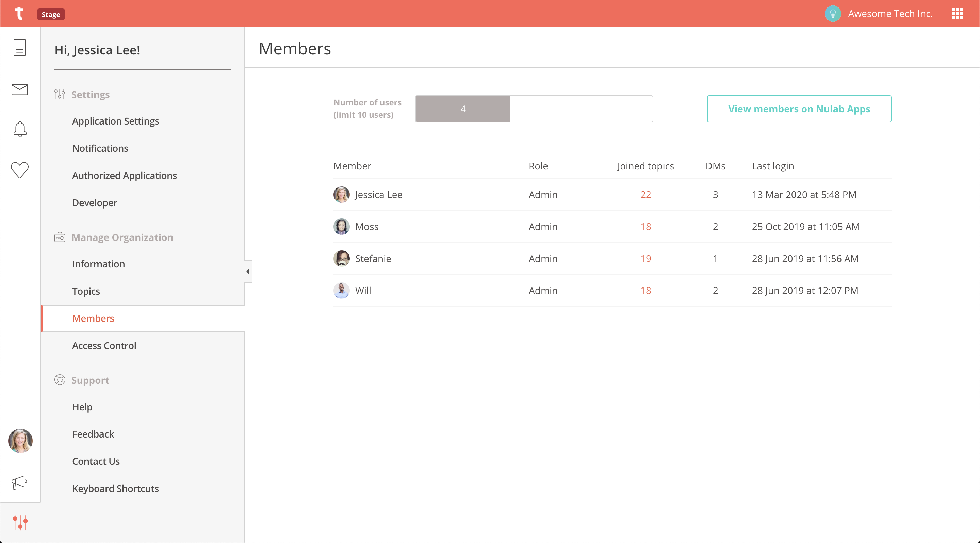
Task: Click Jessica's profile avatar in sidebar
Action: pos(20,441)
